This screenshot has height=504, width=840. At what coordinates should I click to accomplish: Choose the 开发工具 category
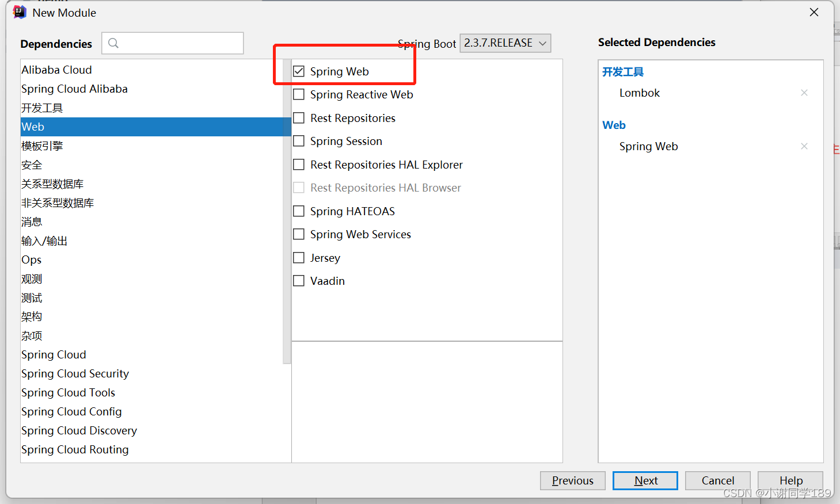tap(152, 108)
